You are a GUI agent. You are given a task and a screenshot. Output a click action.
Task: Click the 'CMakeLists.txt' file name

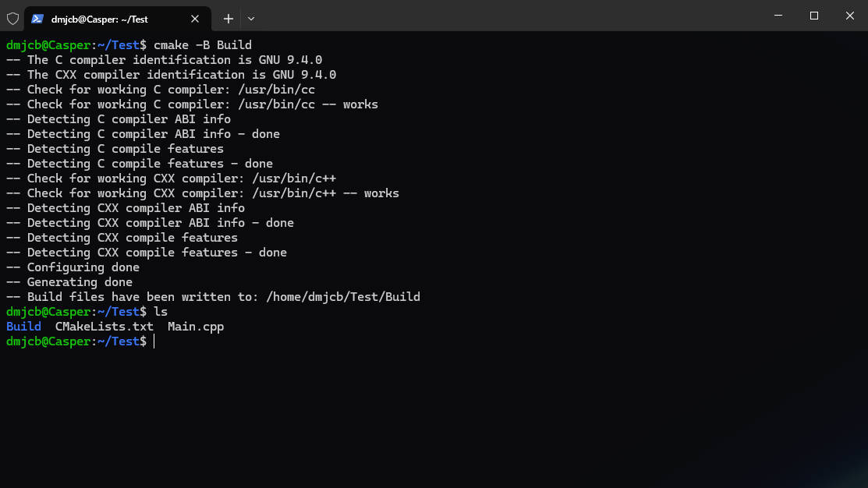click(104, 327)
